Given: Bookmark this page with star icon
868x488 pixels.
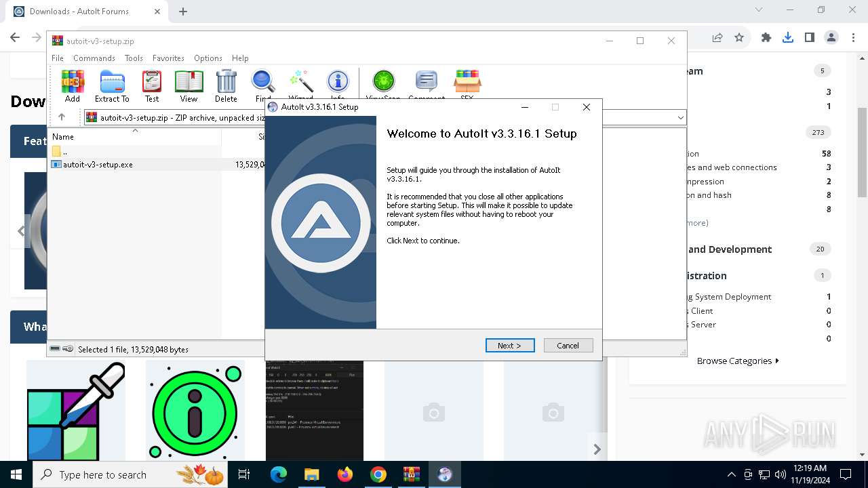Looking at the screenshot, I should pyautogui.click(x=739, y=38).
